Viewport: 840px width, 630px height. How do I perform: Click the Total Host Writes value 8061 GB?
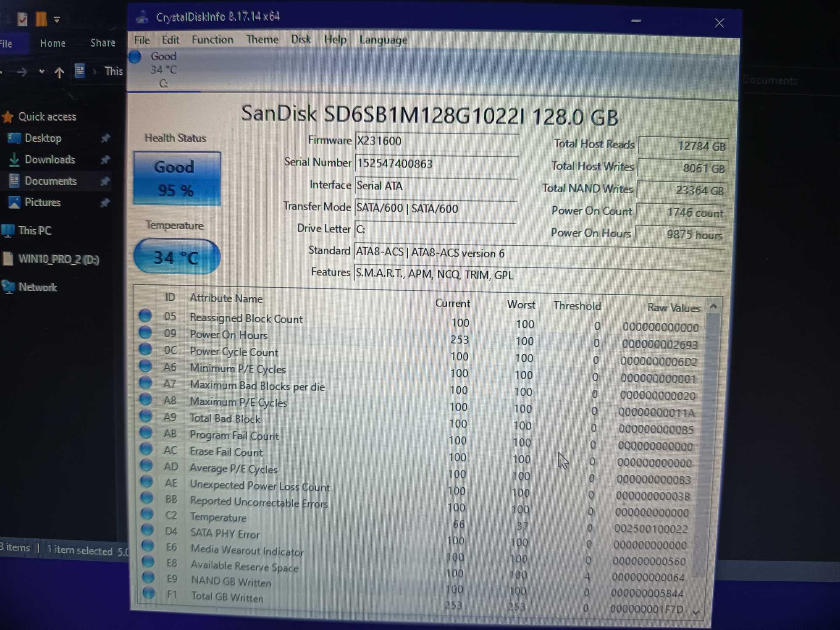click(x=683, y=168)
